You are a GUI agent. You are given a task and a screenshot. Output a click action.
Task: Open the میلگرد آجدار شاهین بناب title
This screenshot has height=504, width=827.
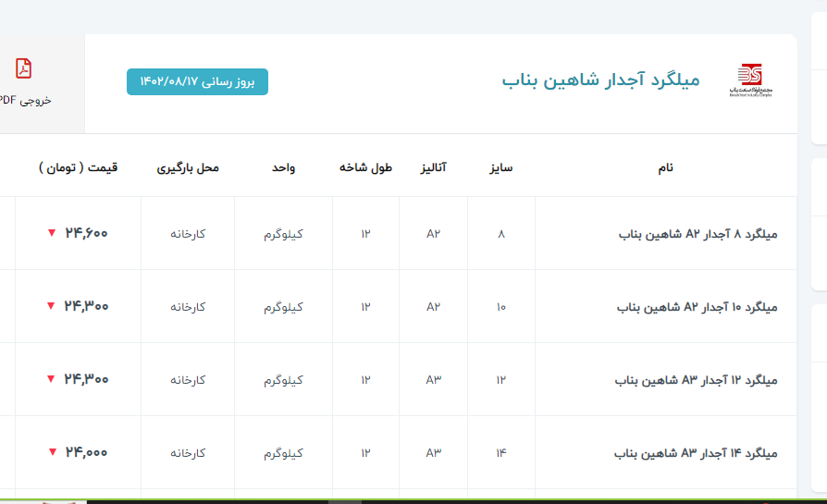[x=600, y=80]
